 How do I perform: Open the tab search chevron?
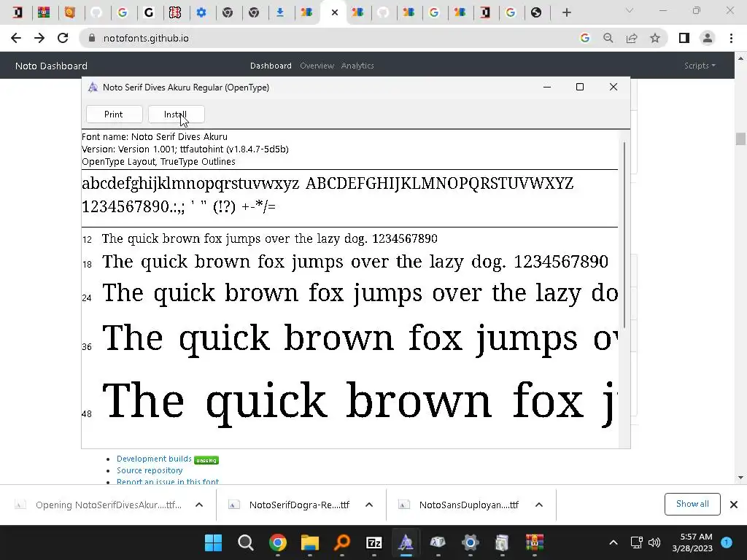pyautogui.click(x=630, y=10)
